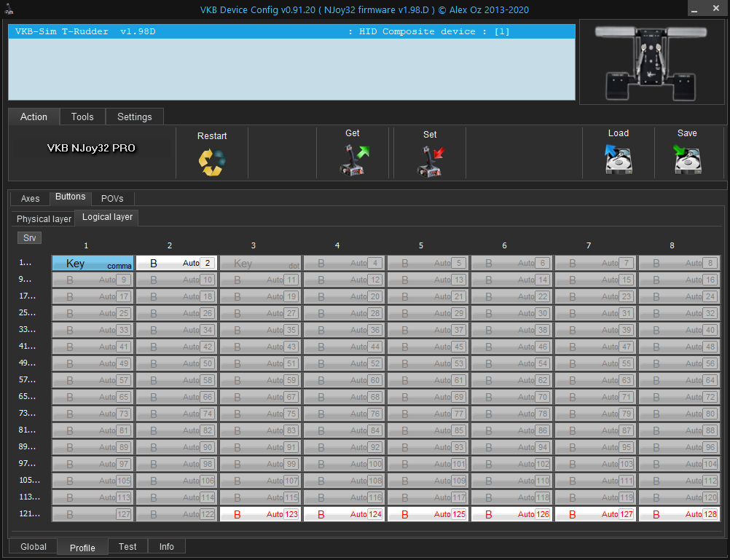Click logical button cell Auto 4
This screenshot has height=560, width=730.
[x=344, y=263]
